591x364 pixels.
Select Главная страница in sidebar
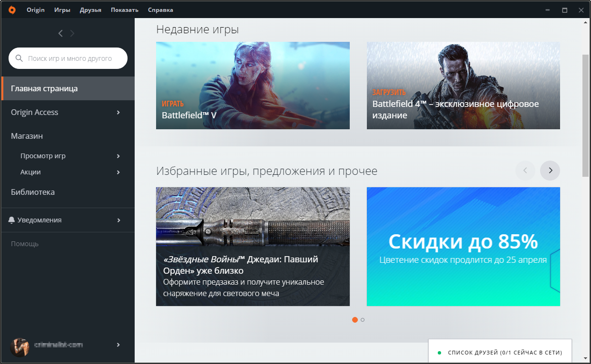click(x=68, y=88)
